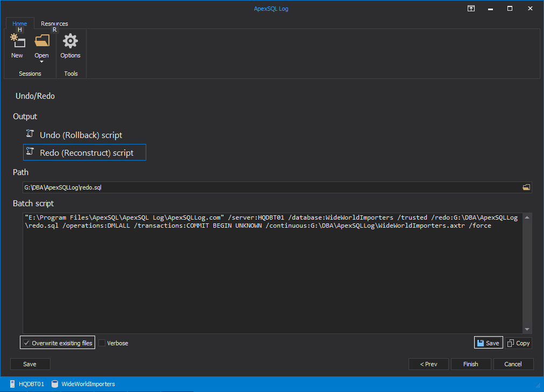Select the New session icon
Viewport: 544px width, 392px height.
tap(17, 41)
